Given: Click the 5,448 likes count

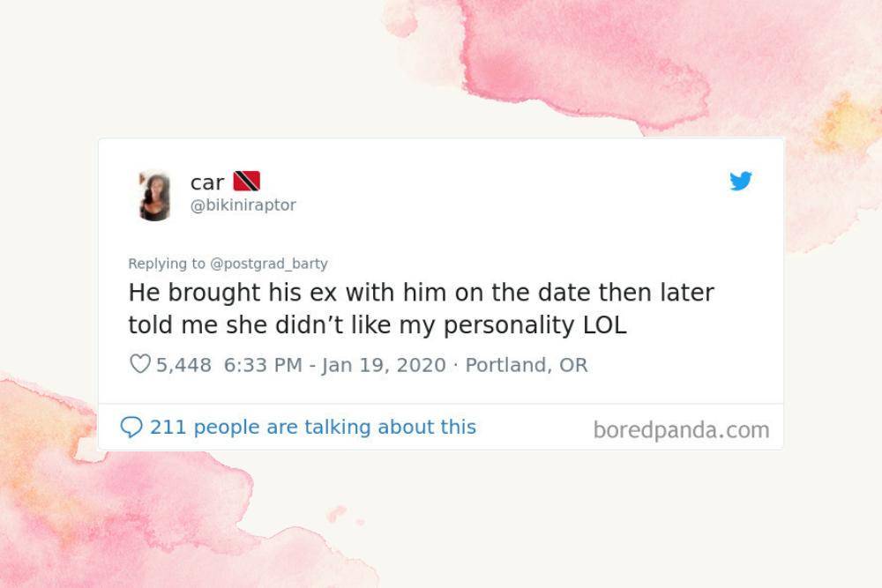Looking at the screenshot, I should 183,365.
